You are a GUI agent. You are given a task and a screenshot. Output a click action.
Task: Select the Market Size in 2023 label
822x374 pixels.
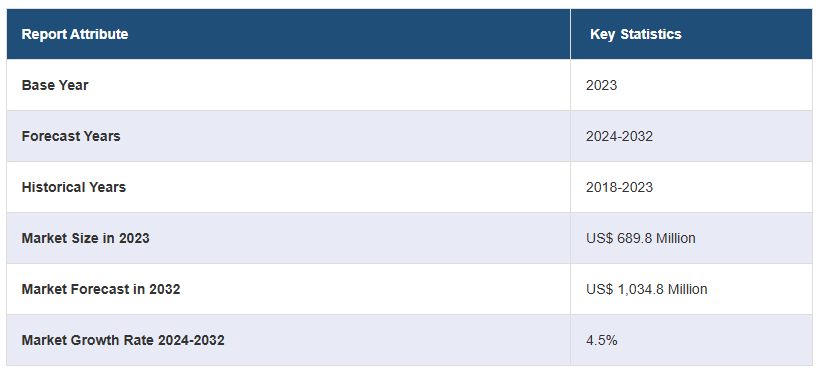click(85, 238)
